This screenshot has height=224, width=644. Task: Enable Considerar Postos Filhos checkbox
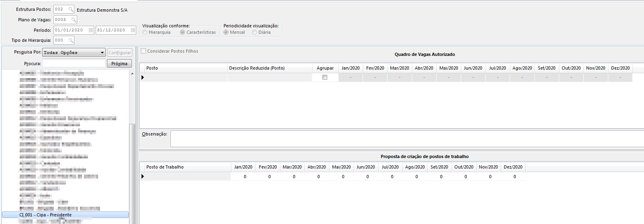click(x=144, y=51)
